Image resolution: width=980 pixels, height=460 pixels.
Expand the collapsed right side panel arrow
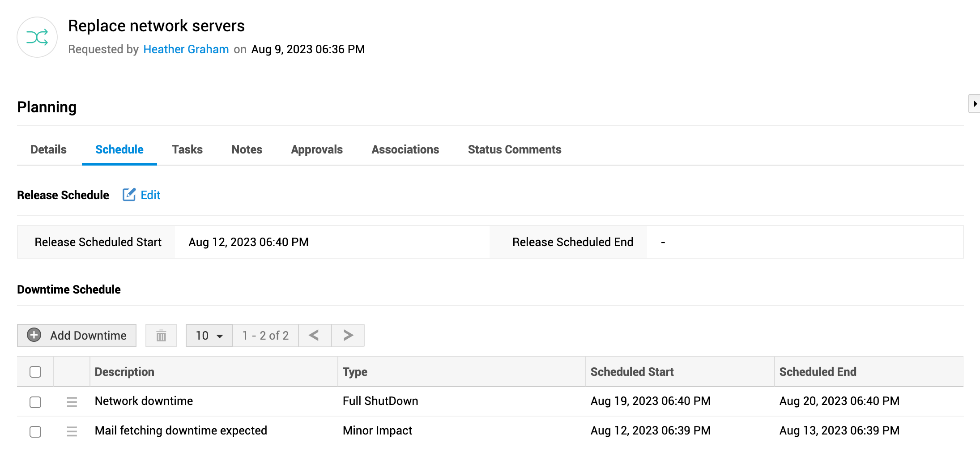pos(974,104)
